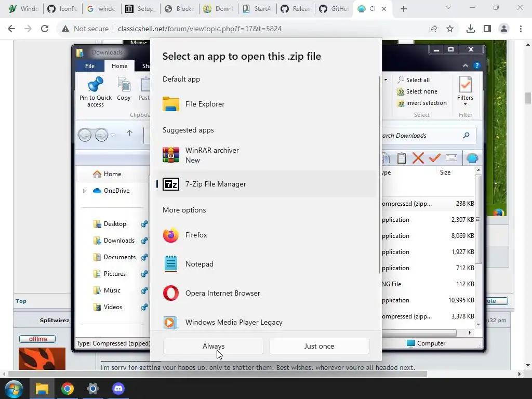Image resolution: width=532 pixels, height=399 pixels.
Task: Share this page icon
Action: 433,29
